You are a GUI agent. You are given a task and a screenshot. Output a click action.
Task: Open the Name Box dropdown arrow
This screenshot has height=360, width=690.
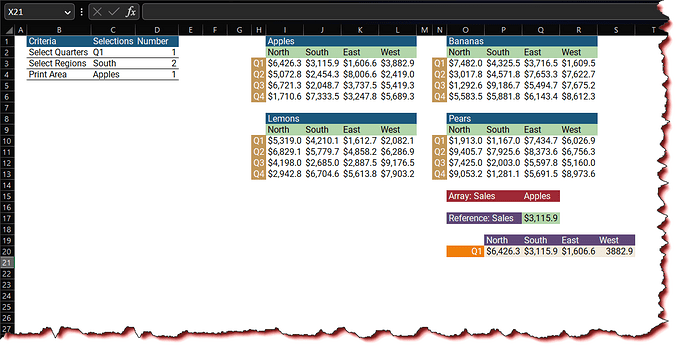[67, 12]
